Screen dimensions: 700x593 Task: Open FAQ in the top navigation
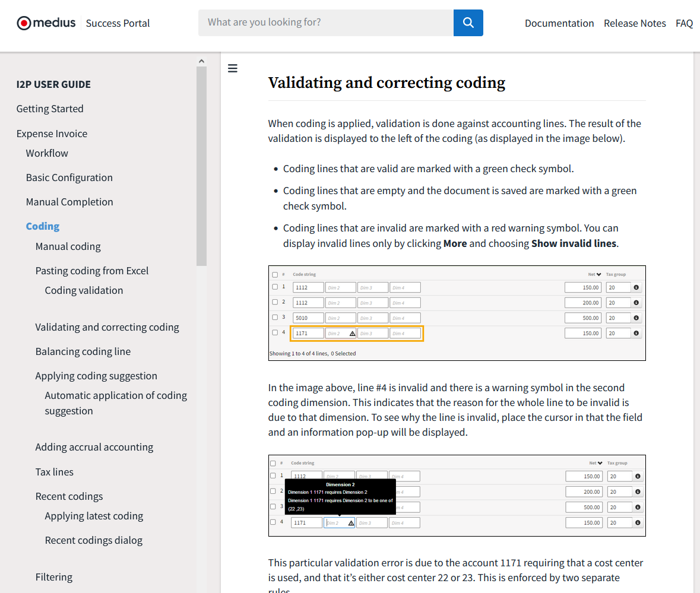[x=684, y=23]
